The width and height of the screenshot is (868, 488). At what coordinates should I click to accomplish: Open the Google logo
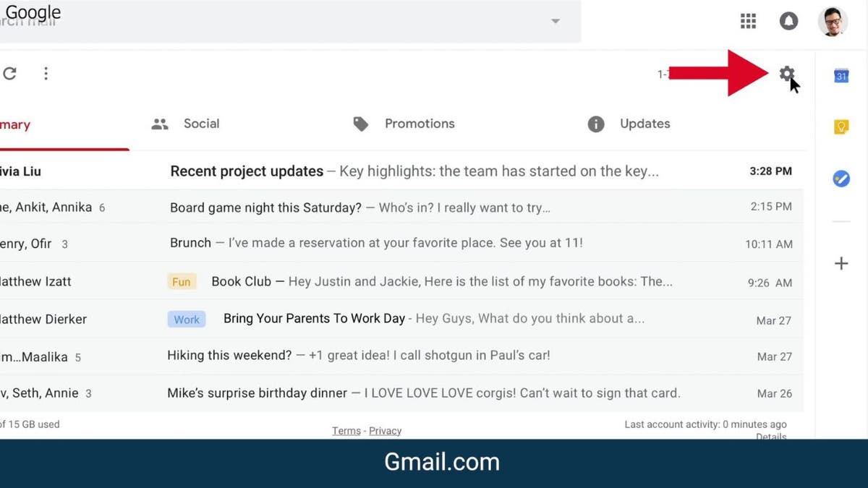33,13
